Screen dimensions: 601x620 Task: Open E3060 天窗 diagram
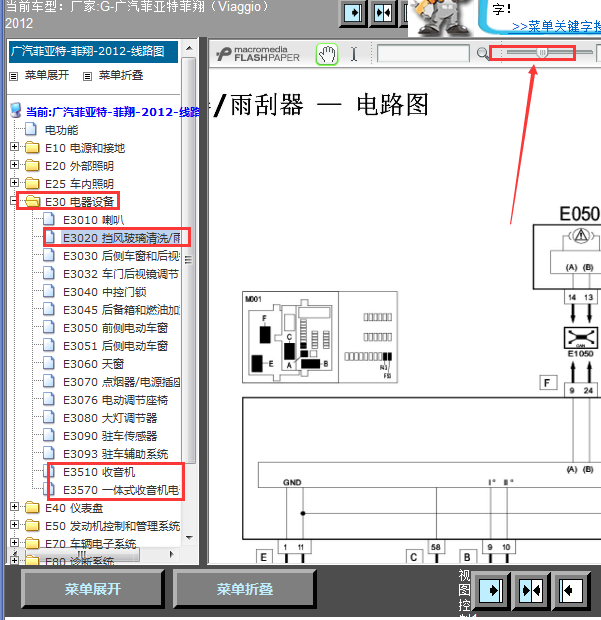pos(94,364)
